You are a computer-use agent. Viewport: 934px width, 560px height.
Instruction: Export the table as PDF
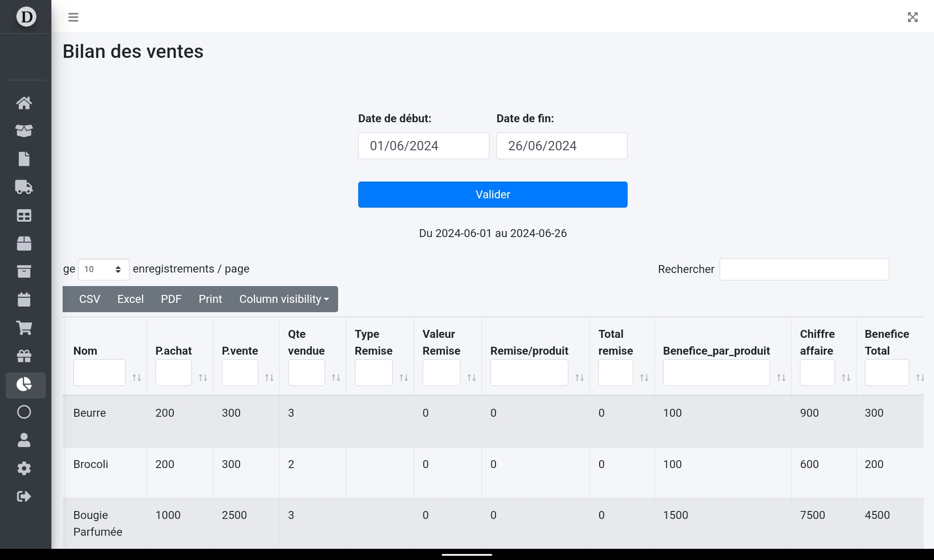click(171, 299)
